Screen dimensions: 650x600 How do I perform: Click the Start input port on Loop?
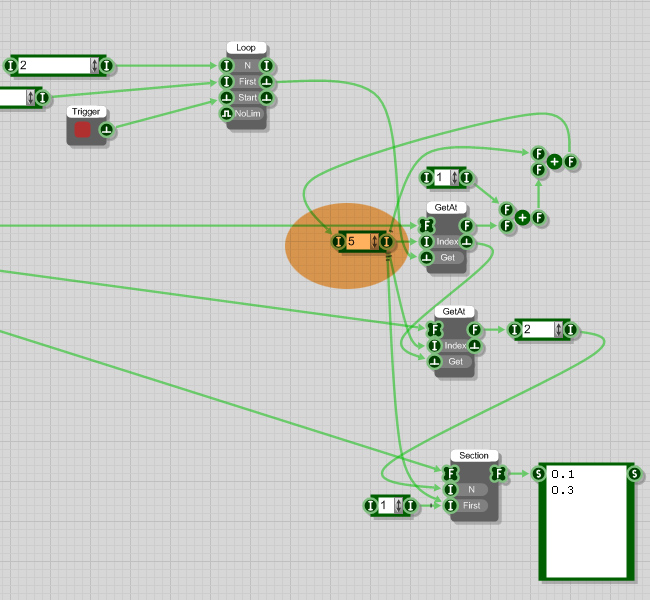coord(227,98)
